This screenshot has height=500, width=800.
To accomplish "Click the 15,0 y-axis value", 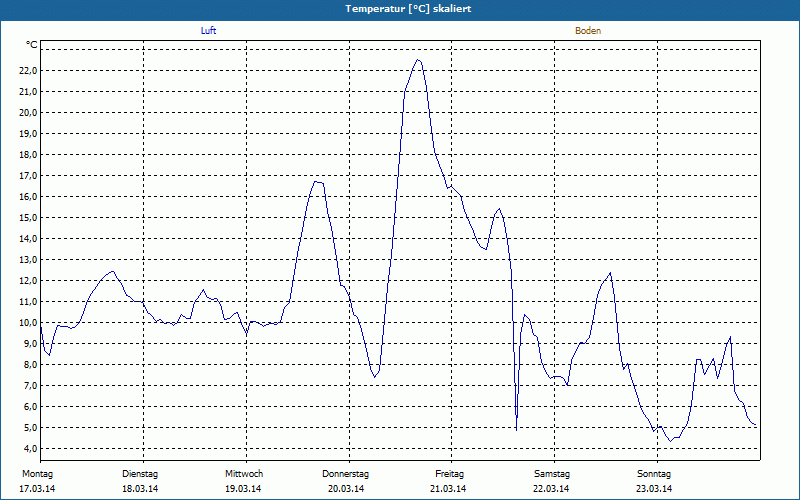I will click(28, 218).
